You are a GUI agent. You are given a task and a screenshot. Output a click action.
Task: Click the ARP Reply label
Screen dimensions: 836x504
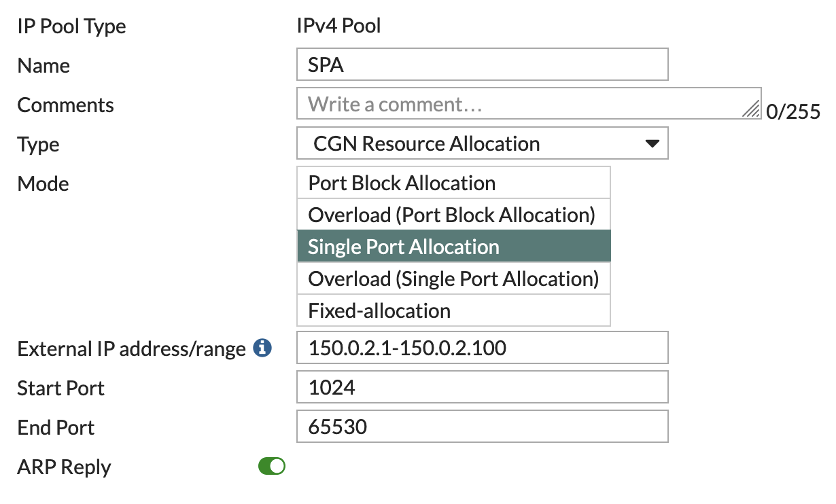64,467
